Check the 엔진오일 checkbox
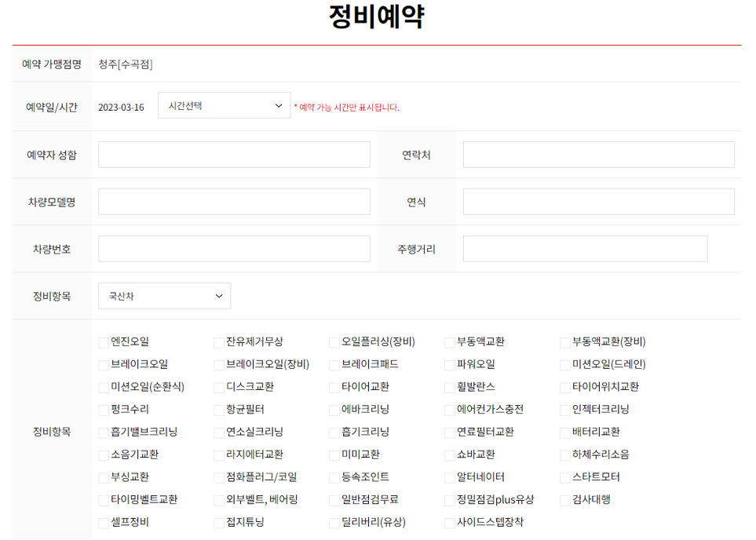Screen dimensions: 756x540 point(103,343)
